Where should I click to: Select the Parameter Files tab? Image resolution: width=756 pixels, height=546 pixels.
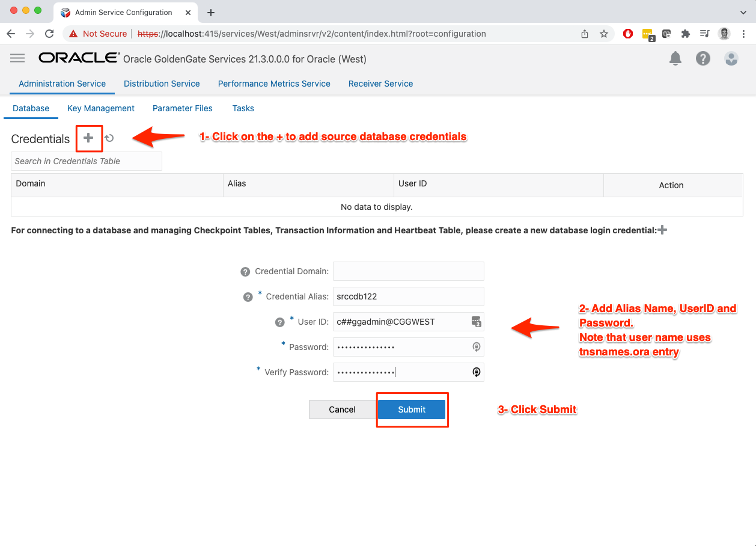(183, 108)
